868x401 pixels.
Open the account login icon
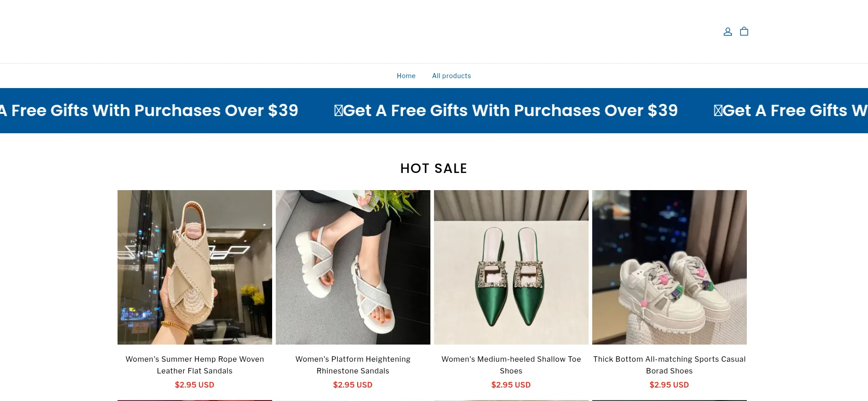(x=727, y=32)
